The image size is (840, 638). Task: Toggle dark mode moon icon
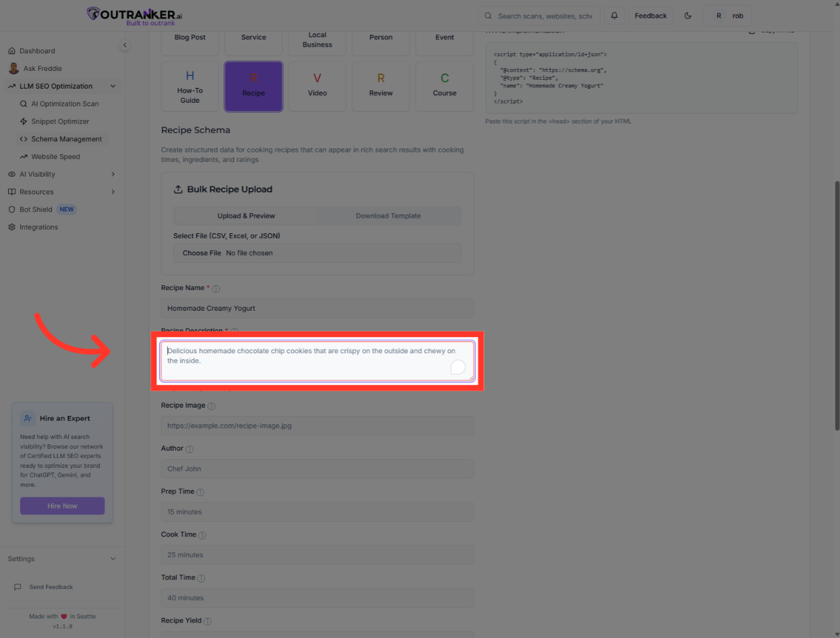pos(688,16)
